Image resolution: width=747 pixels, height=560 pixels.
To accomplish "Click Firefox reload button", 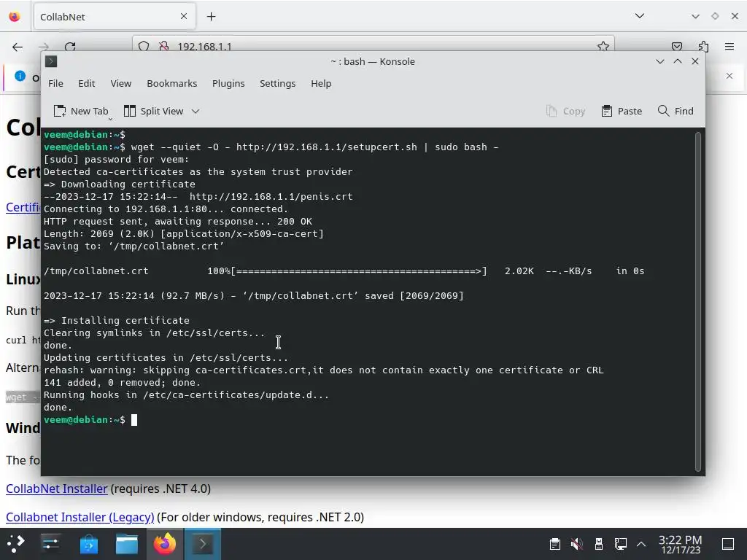I will point(70,47).
